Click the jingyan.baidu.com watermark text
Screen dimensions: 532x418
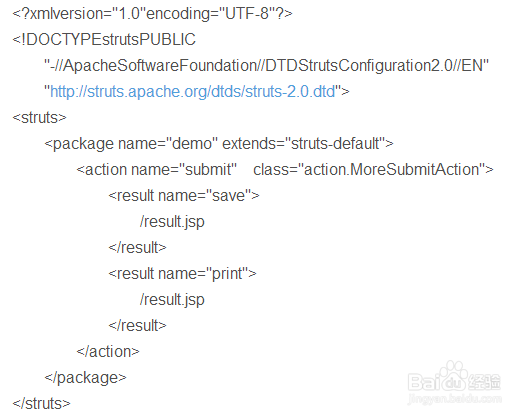pos(455,398)
